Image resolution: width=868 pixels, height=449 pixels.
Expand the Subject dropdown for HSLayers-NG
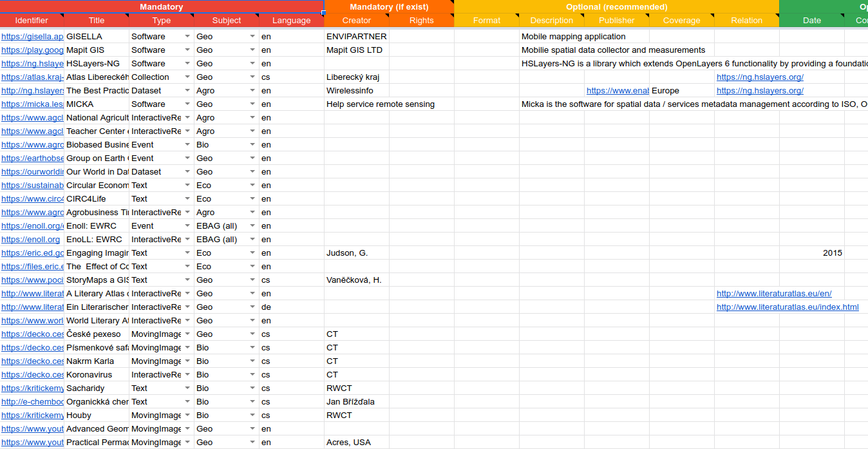coord(252,64)
